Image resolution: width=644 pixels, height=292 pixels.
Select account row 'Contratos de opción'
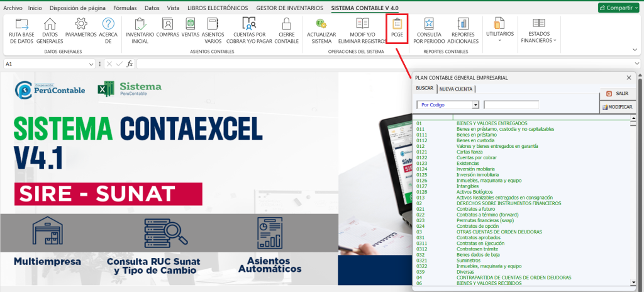[x=521, y=226]
